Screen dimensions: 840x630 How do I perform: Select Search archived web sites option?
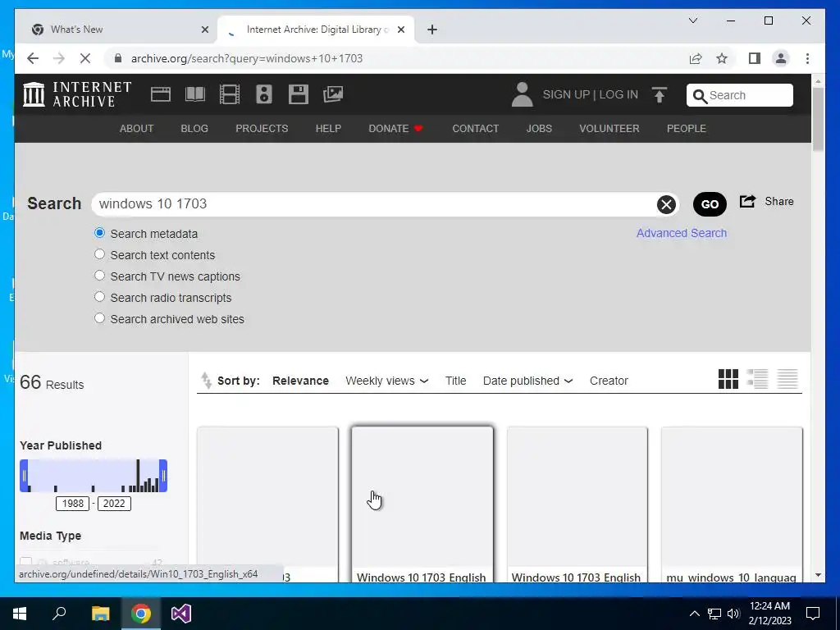99,318
